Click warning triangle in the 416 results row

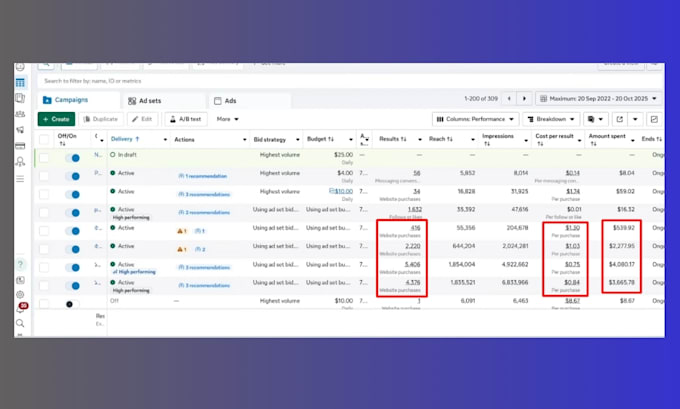coord(180,231)
